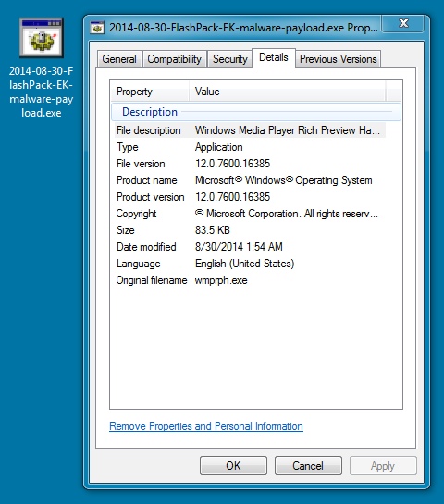Screen dimensions: 444x504
Task: Click the Microsoft Windows Operating System value
Action: 284,180
